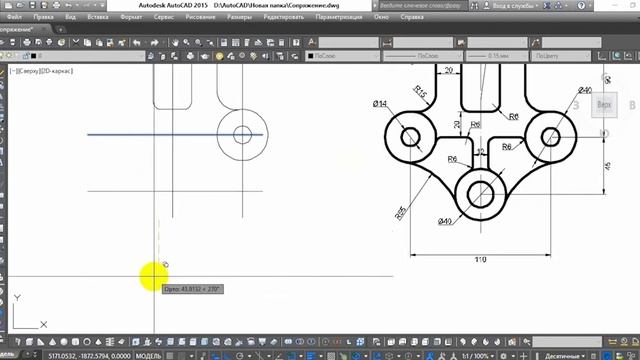Click the Redo arrow in the Standard toolbar

click(x=154, y=42)
